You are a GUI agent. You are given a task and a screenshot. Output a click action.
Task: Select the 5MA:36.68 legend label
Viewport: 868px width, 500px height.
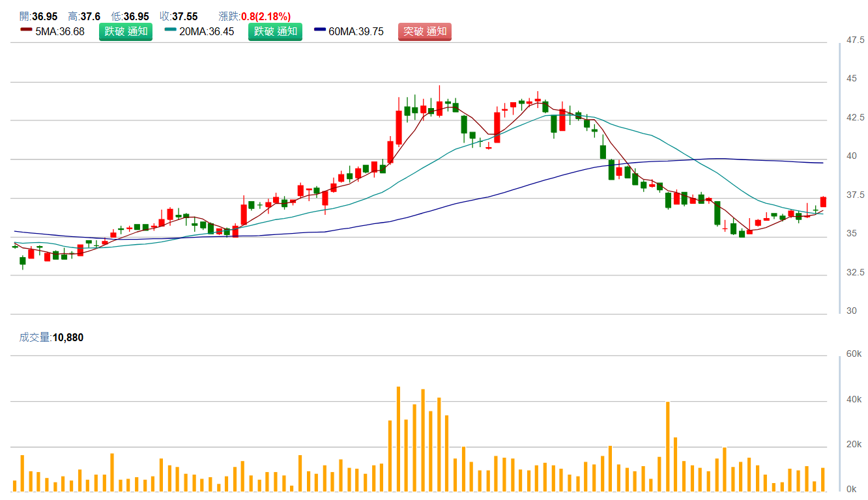(x=60, y=31)
